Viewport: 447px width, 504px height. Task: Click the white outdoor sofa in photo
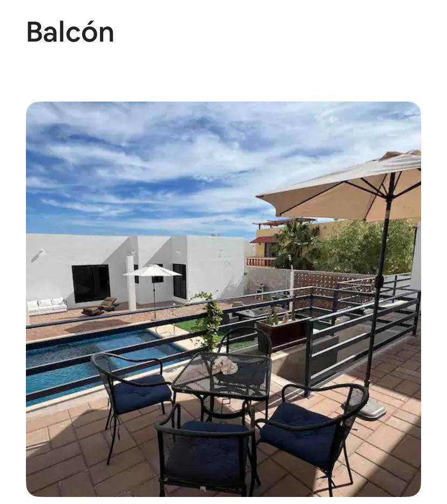47,306
